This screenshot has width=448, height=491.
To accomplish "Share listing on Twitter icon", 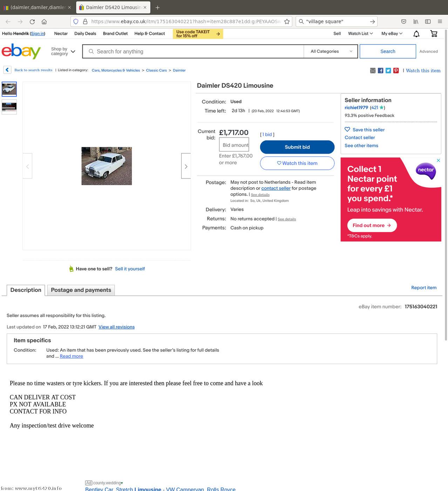I will (x=388, y=70).
